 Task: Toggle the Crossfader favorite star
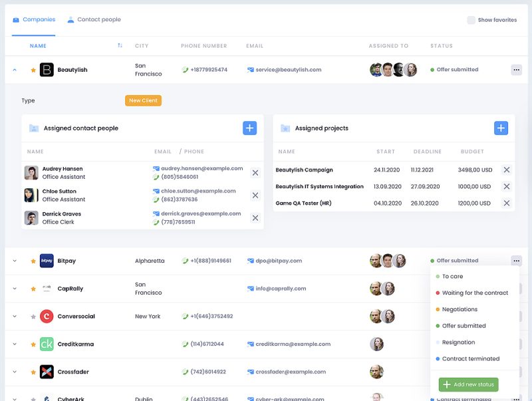point(33,372)
